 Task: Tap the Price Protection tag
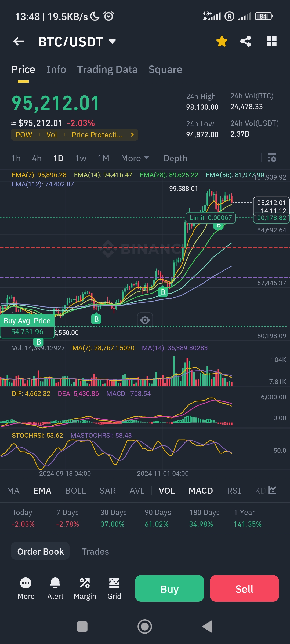(97, 135)
